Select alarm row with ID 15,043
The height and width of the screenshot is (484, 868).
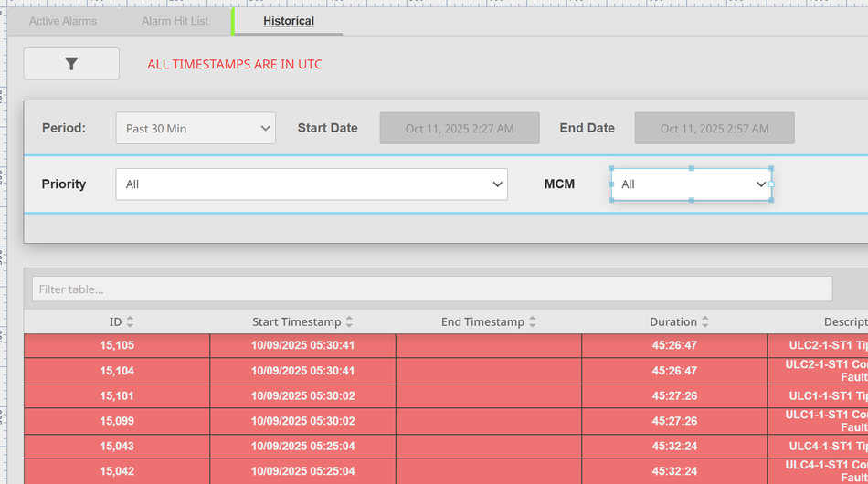click(117, 447)
